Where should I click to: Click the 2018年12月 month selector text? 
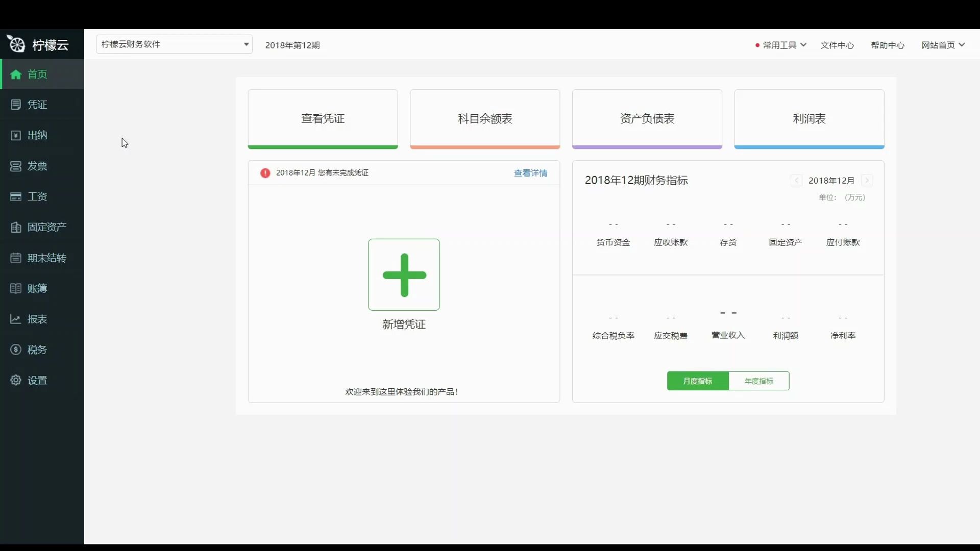831,181
